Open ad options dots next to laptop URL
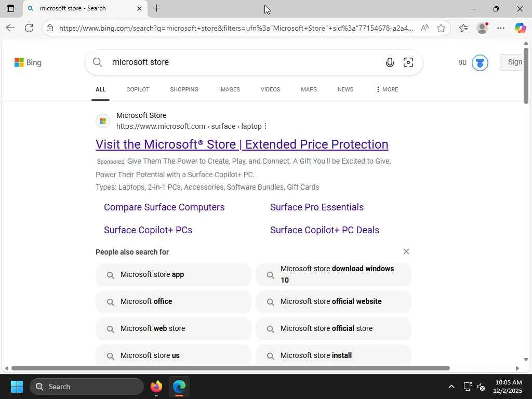Image resolution: width=532 pixels, height=399 pixels. point(265,126)
